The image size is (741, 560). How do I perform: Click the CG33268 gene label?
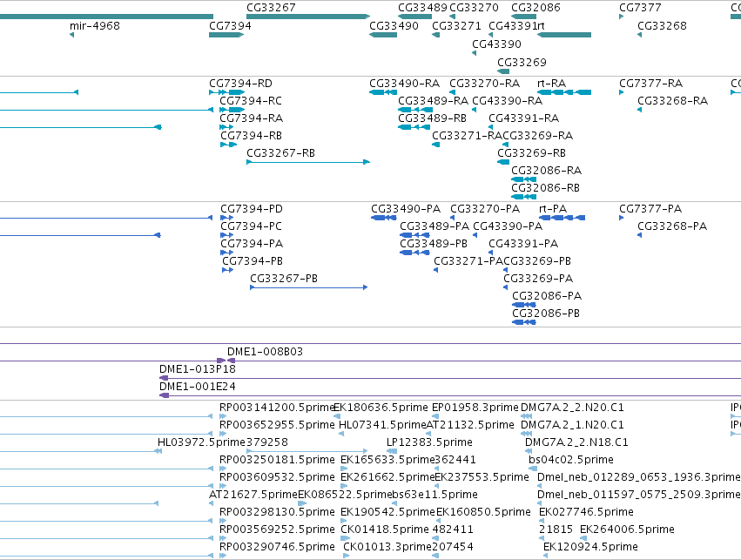(x=662, y=26)
